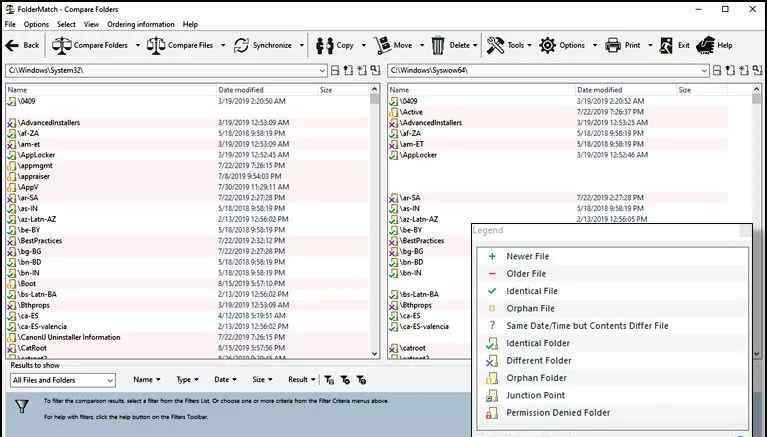The image size is (767, 437).
Task: Click the Delete trash can button
Action: coord(451,45)
